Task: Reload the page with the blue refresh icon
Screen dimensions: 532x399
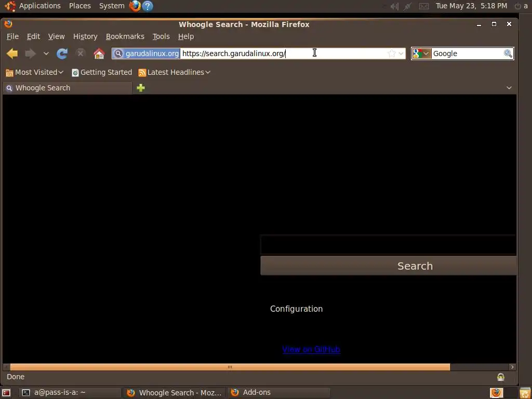Action: coord(62,54)
